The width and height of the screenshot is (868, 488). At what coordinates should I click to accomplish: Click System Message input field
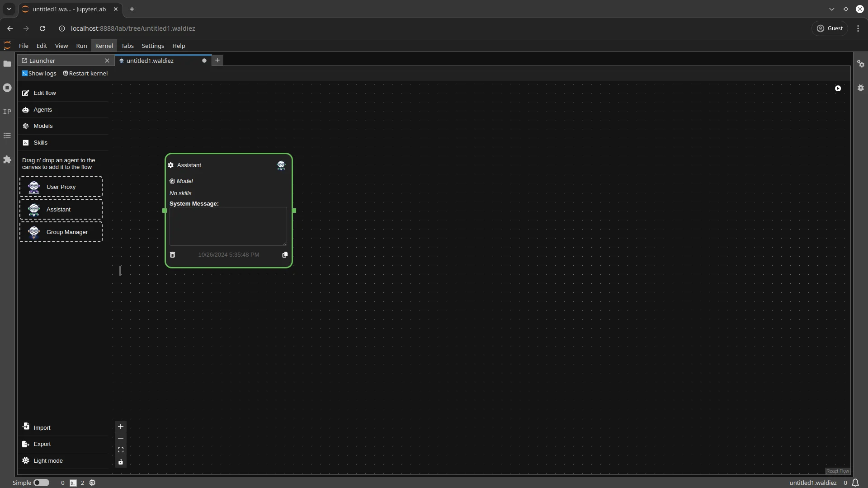[228, 226]
